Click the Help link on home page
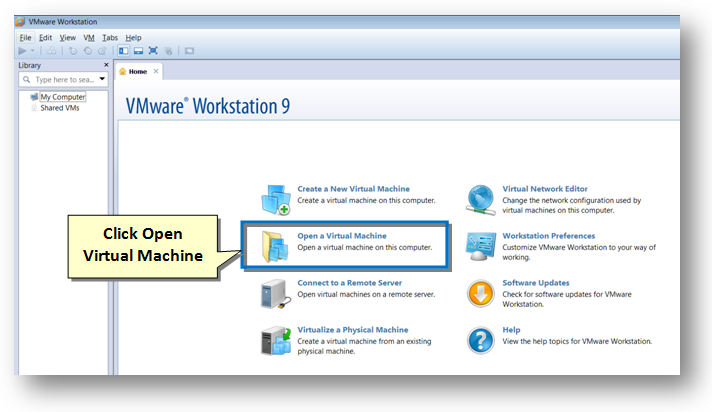 (511, 330)
